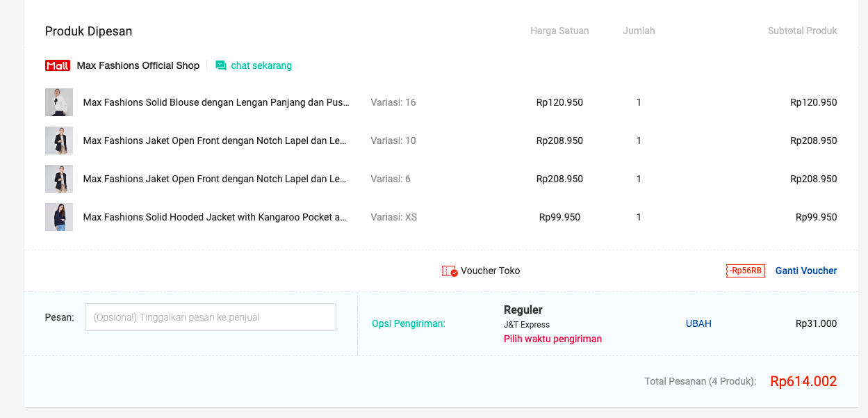Click the Rp31.000 shipping cost
Viewport: 868px width, 418px height.
[817, 323]
